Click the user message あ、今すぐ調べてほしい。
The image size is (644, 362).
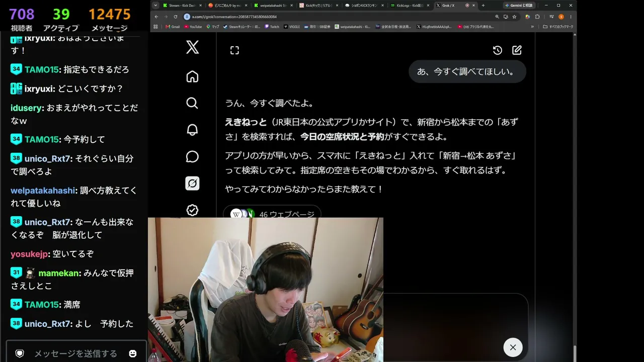coord(467,72)
